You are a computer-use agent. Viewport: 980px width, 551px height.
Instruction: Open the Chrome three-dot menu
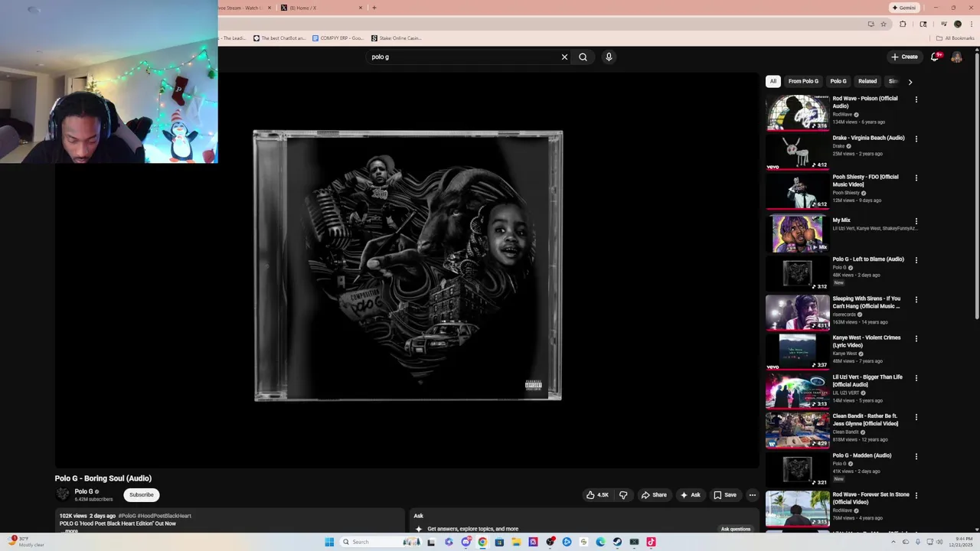coord(970,24)
